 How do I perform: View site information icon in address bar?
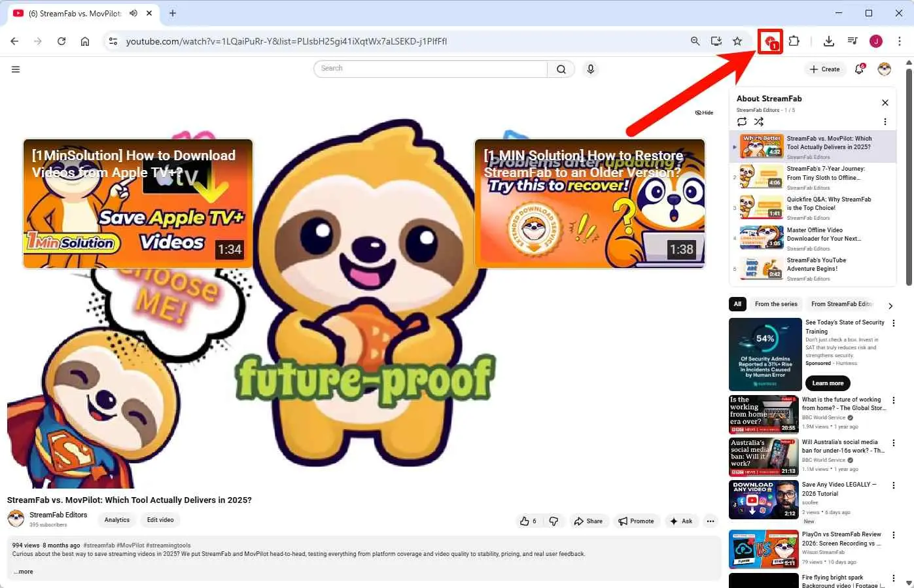pos(113,41)
